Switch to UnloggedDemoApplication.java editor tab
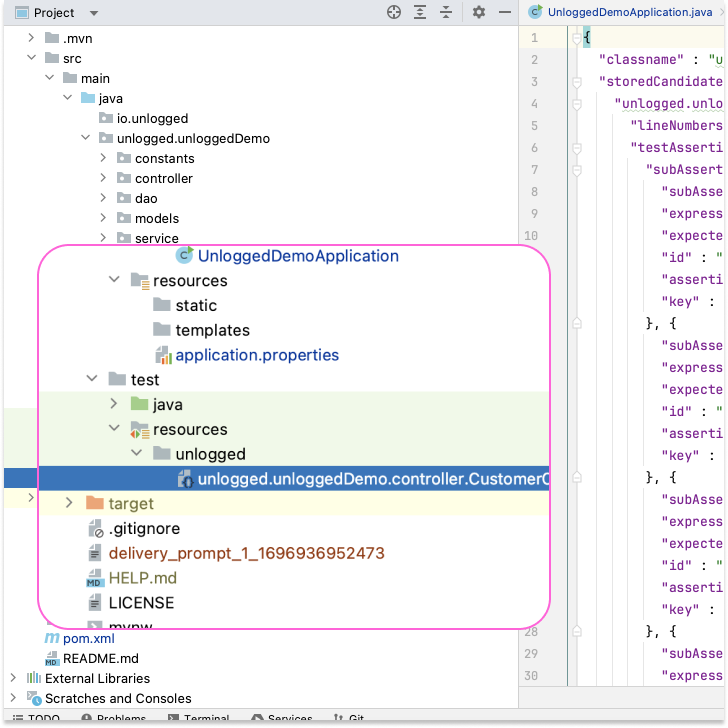 [x=630, y=12]
